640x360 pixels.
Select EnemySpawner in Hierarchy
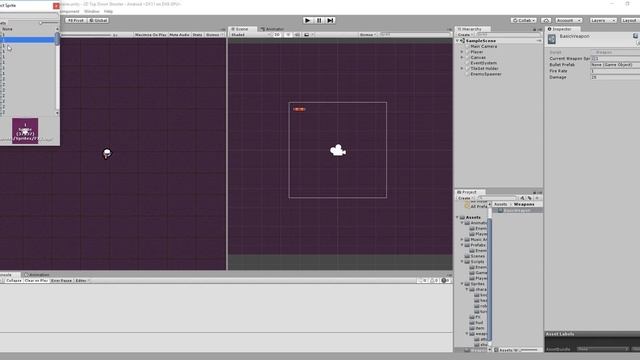pos(486,74)
